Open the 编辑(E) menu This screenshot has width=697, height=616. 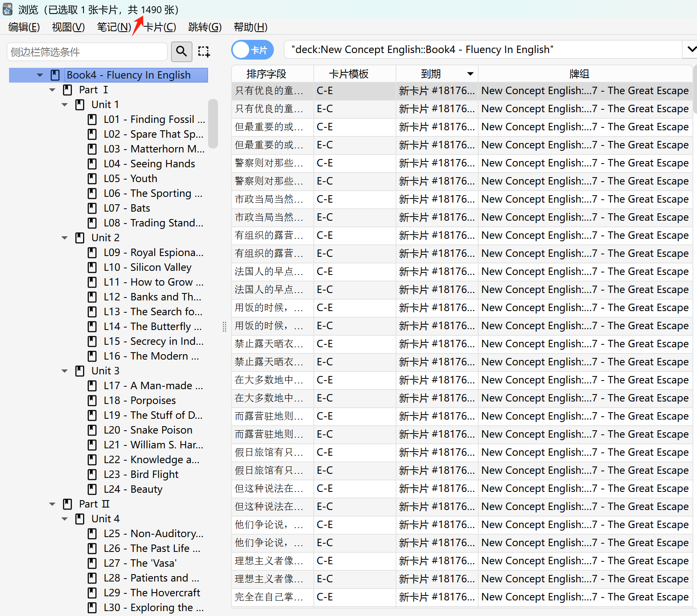(24, 27)
